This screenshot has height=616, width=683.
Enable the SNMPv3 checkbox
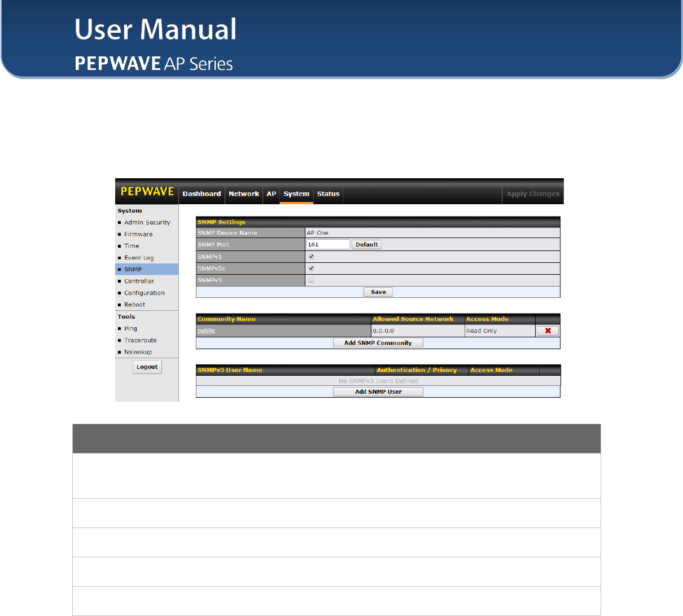(x=311, y=280)
